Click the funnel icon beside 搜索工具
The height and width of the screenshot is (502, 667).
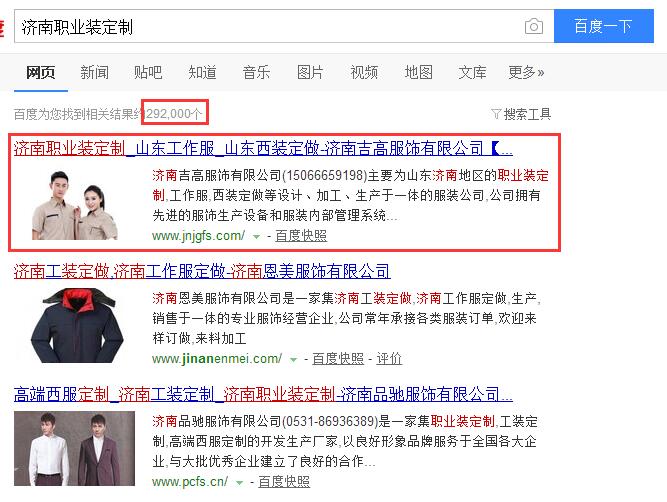(496, 114)
